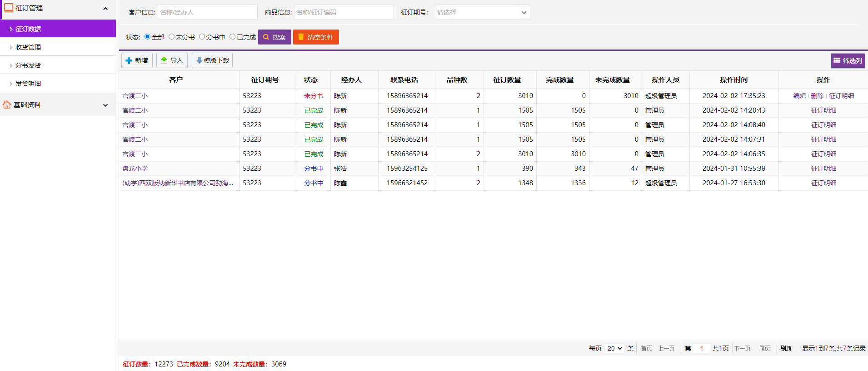
Task: Click the timestamp 2024-01-31 10:55:38
Action: point(734,168)
